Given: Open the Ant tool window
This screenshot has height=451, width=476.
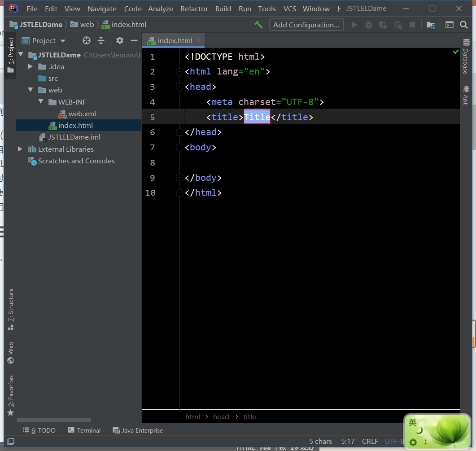Looking at the screenshot, I should pyautogui.click(x=466, y=95).
